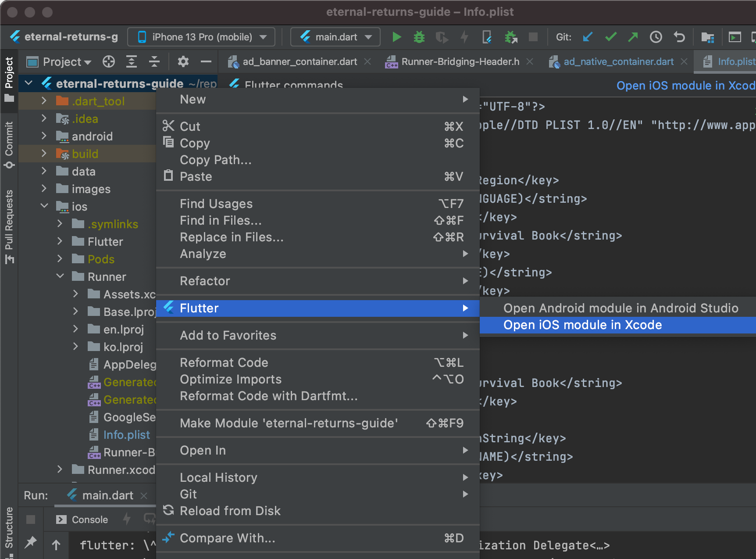Run with coverage using the shield icon

click(x=442, y=37)
